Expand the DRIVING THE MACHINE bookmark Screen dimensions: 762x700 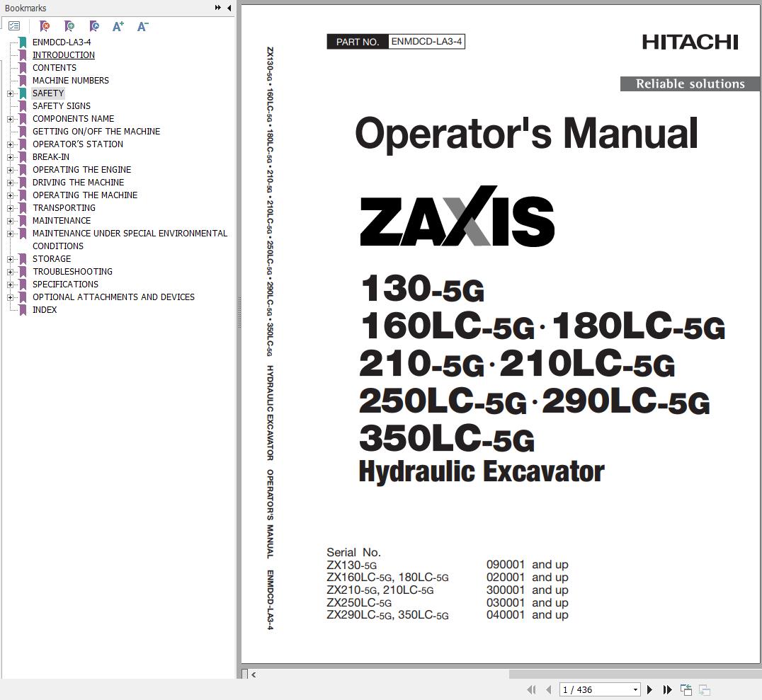click(10, 183)
